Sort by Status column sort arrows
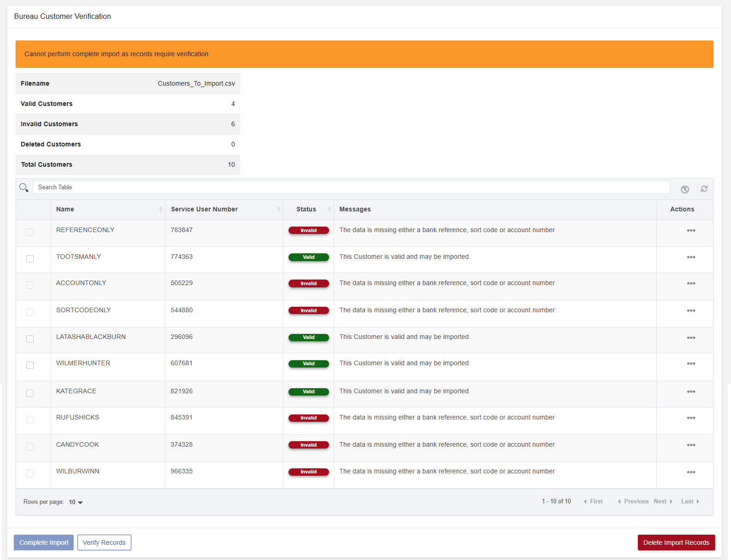Screen dimensions: 731x560 pos(330,209)
